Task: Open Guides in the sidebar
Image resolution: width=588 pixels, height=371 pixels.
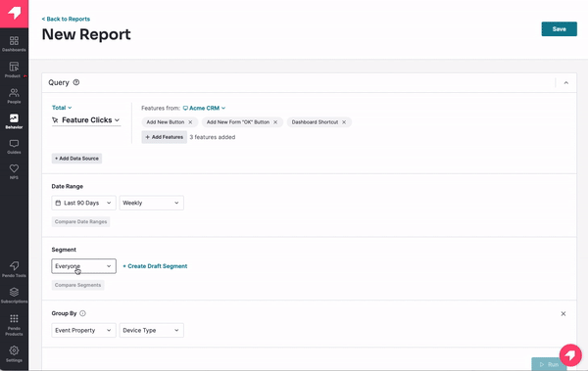Action: pyautogui.click(x=14, y=147)
